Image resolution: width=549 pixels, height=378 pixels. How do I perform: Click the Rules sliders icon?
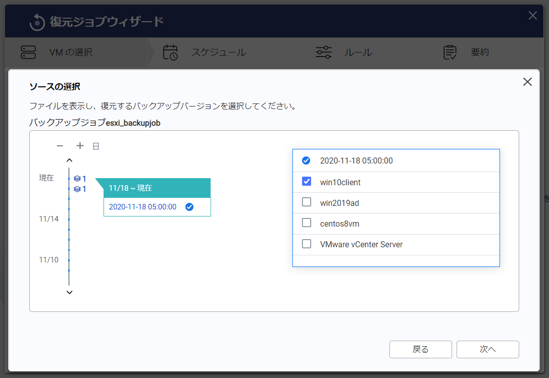[x=324, y=52]
